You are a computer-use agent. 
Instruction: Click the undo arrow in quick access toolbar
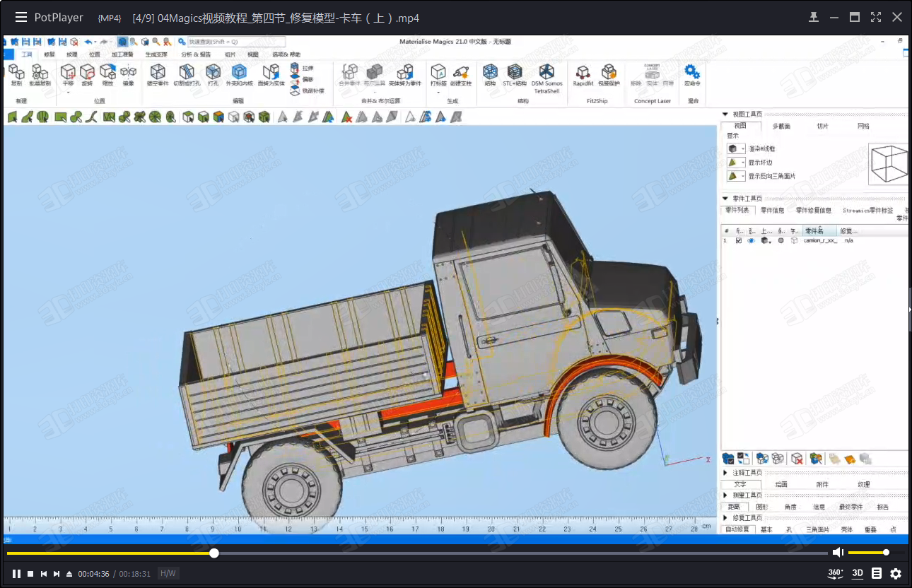88,42
